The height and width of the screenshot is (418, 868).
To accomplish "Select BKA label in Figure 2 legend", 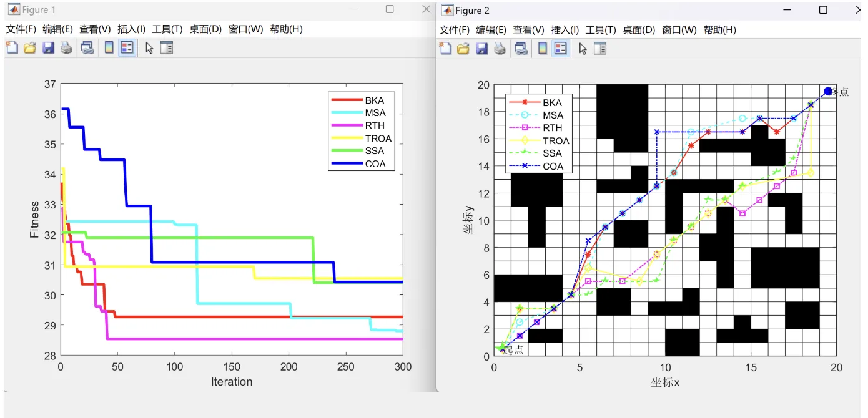I will click(x=552, y=102).
